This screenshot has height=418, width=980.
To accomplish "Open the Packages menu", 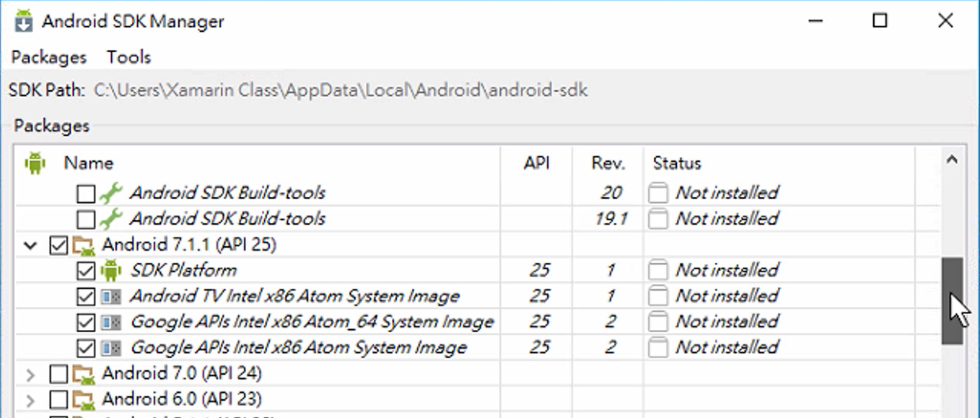I will pyautogui.click(x=49, y=57).
